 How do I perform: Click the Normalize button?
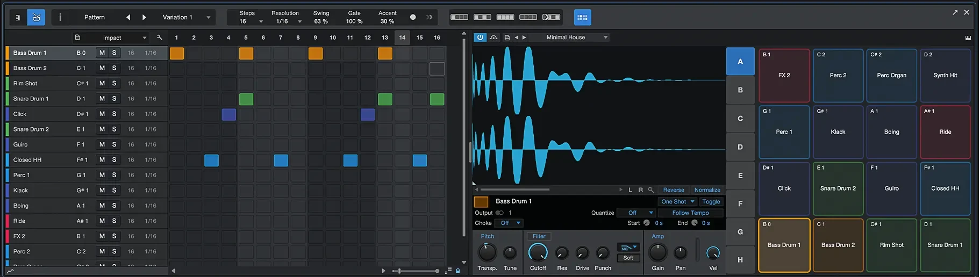click(707, 190)
